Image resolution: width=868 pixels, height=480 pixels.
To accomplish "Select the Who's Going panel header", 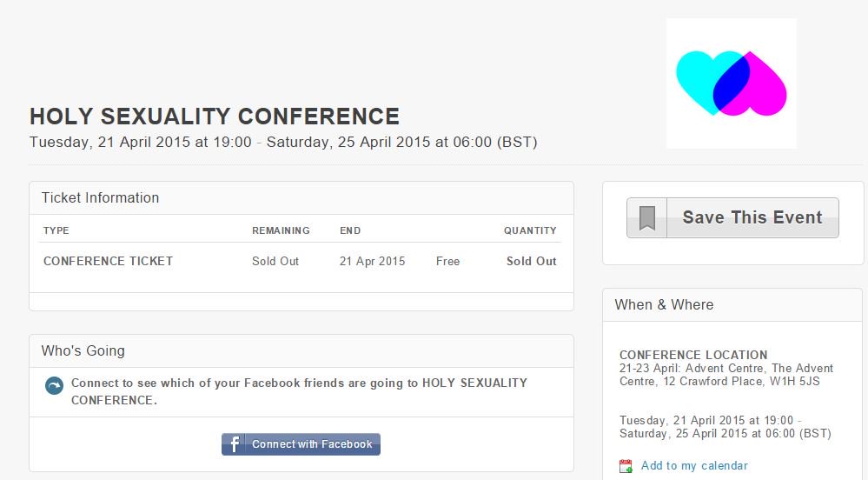I will (83, 351).
